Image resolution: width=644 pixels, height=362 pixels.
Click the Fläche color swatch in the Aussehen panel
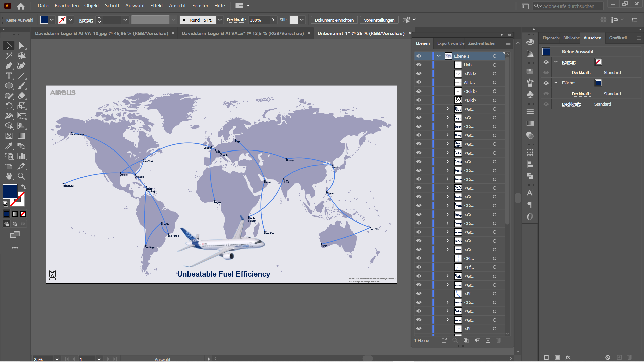pos(598,83)
